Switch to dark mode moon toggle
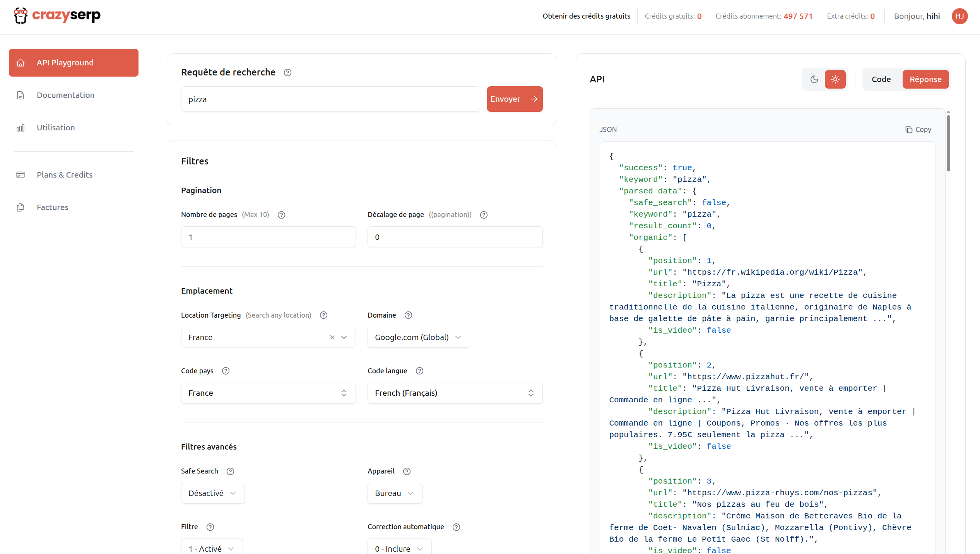980x554 pixels. [814, 79]
